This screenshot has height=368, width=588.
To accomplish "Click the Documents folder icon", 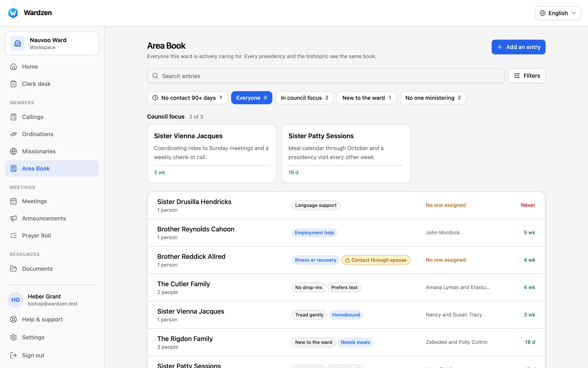I will [x=13, y=268].
